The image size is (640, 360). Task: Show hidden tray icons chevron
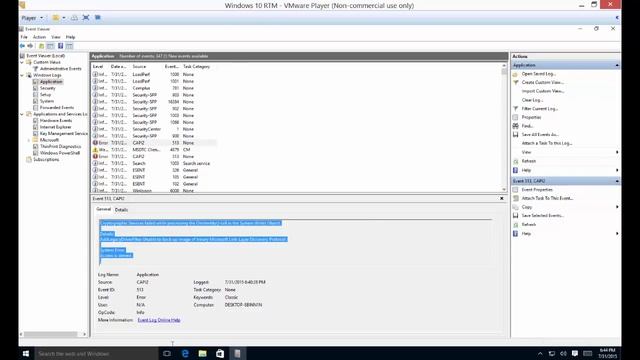click(540, 353)
